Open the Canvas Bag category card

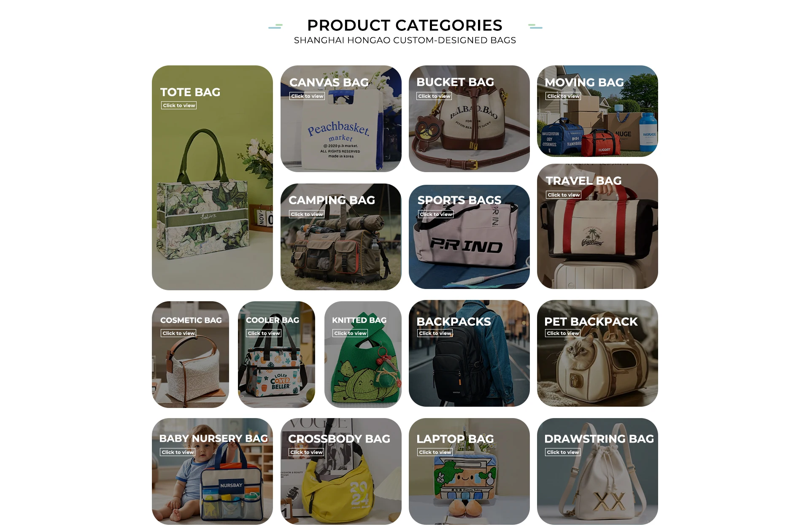341,119
